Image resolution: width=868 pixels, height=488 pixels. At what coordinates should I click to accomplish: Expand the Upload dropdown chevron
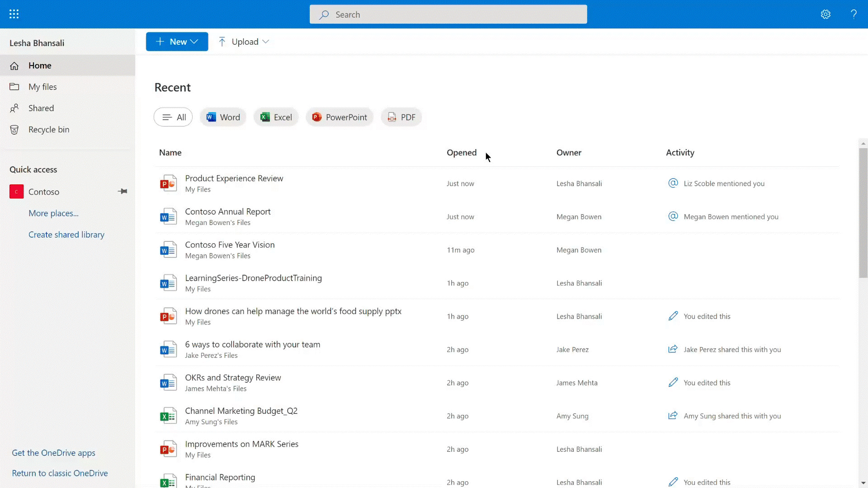click(x=266, y=42)
